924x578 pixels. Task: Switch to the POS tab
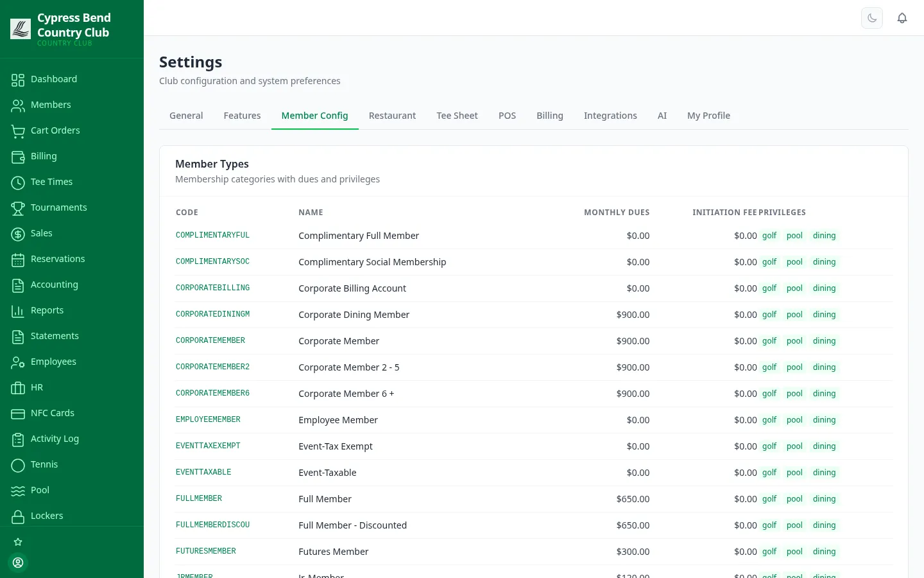click(x=507, y=116)
